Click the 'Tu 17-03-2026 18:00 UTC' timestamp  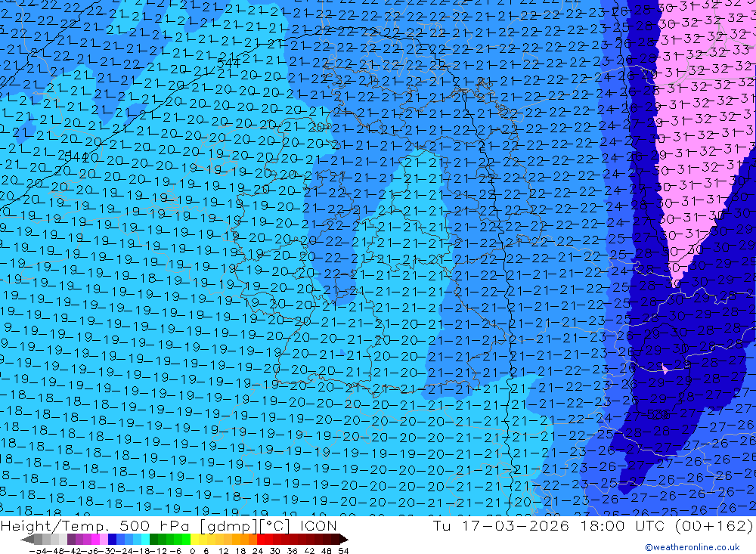549,525
